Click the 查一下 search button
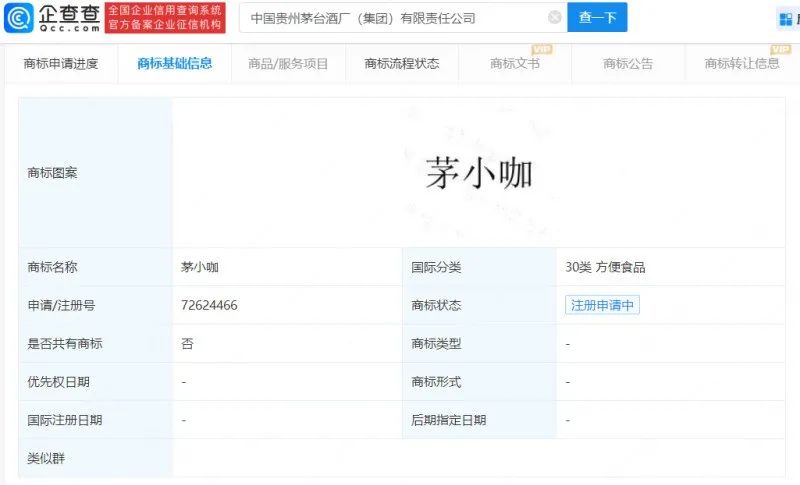Image resolution: width=800 pixels, height=485 pixels. click(597, 18)
